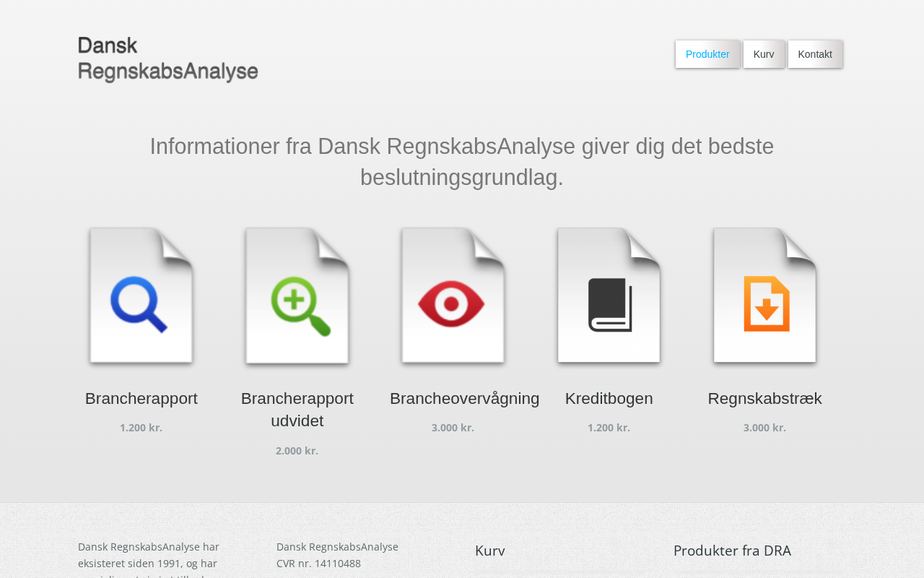
Task: Open the Produkter menu item
Action: point(707,54)
